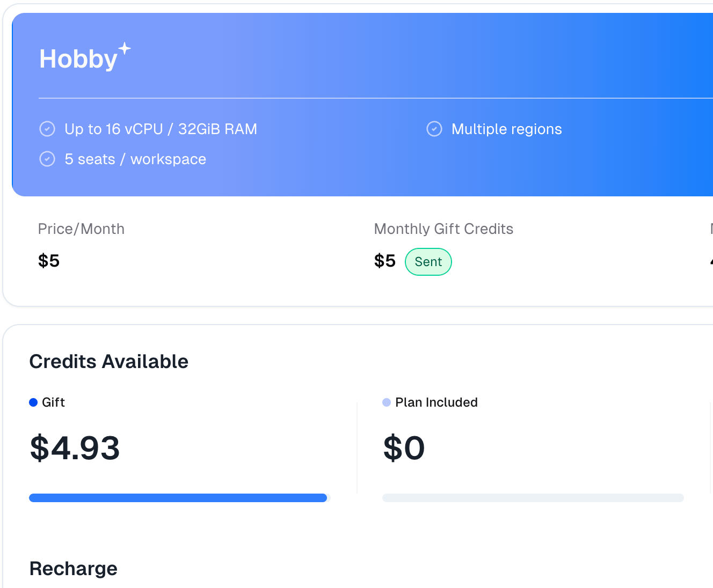Click the Plan Included empty progress bar

(533, 498)
